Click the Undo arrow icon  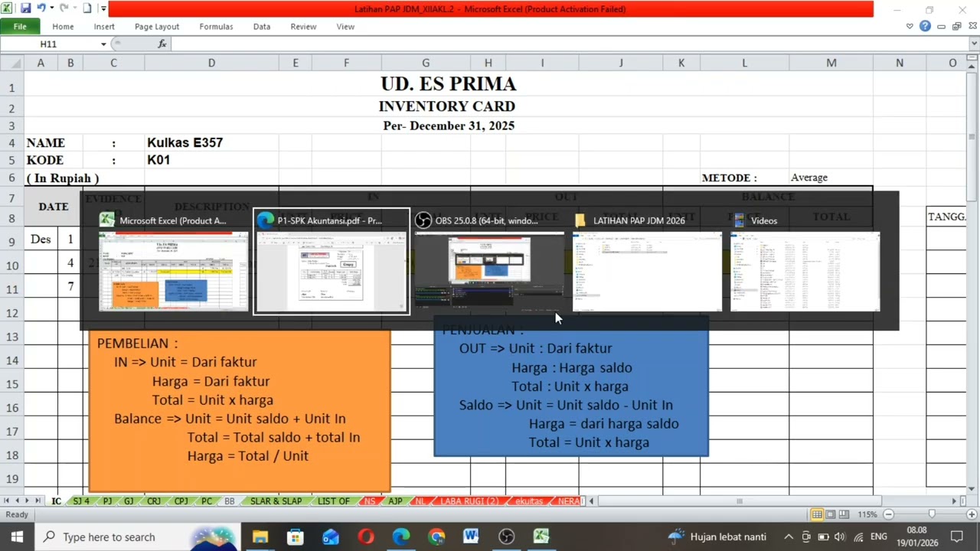[x=41, y=8]
